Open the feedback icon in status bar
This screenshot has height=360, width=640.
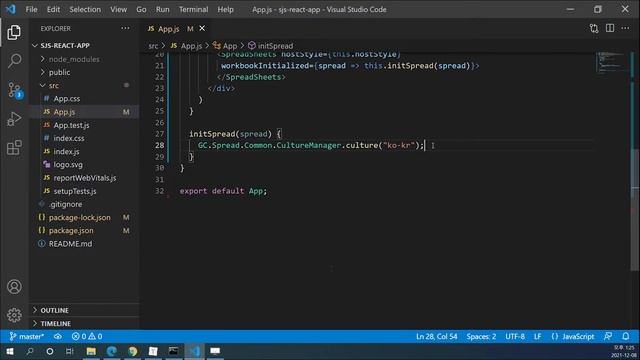(608, 336)
